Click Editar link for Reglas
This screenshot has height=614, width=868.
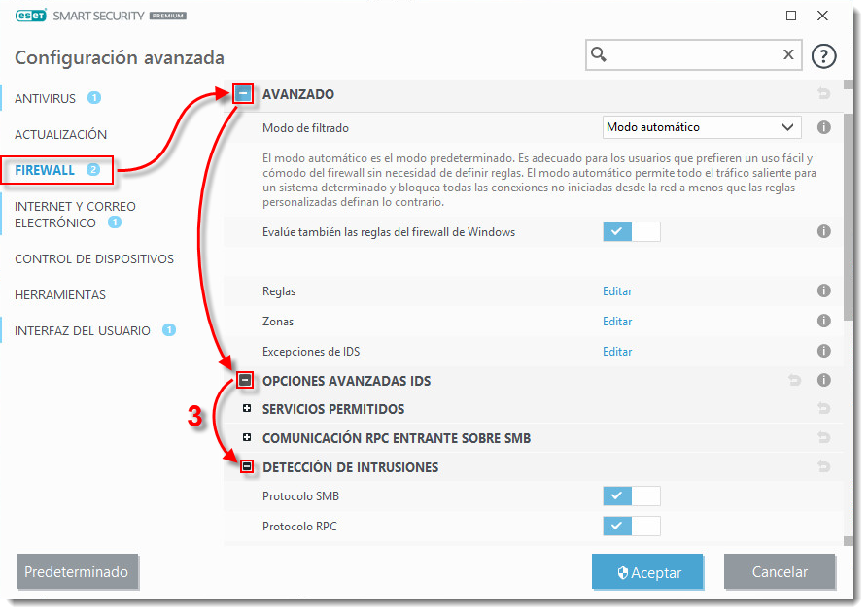617,290
